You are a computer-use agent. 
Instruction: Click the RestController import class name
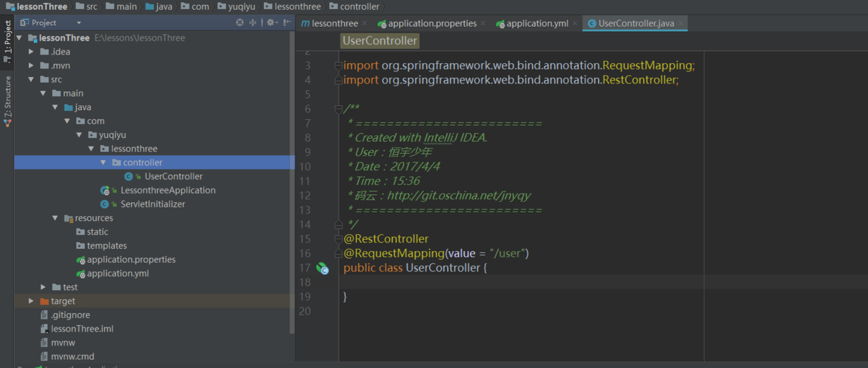pyautogui.click(x=639, y=80)
